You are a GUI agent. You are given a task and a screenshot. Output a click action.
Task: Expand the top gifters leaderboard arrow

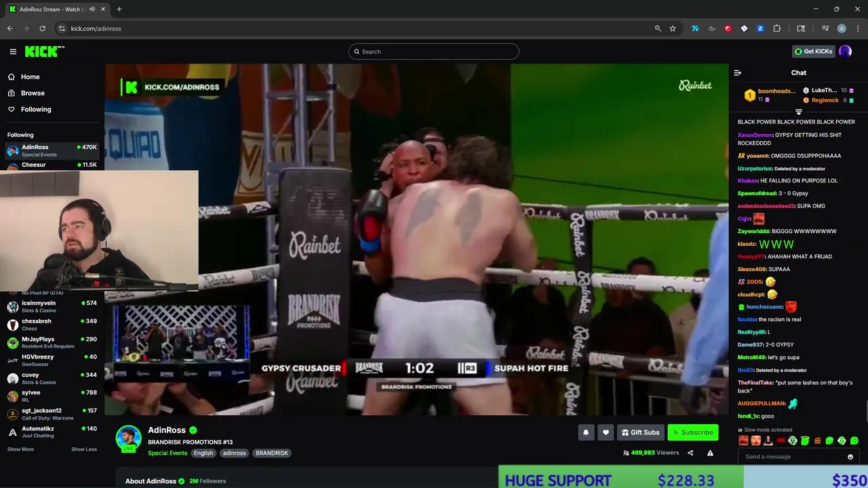coord(799,112)
